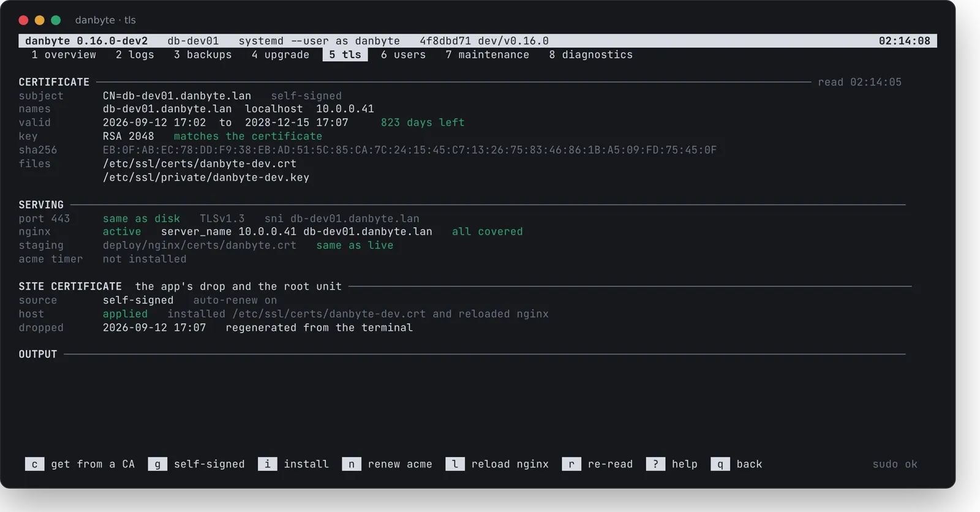The width and height of the screenshot is (980, 512).
Task: Open the 1 overview tab
Action: click(64, 55)
